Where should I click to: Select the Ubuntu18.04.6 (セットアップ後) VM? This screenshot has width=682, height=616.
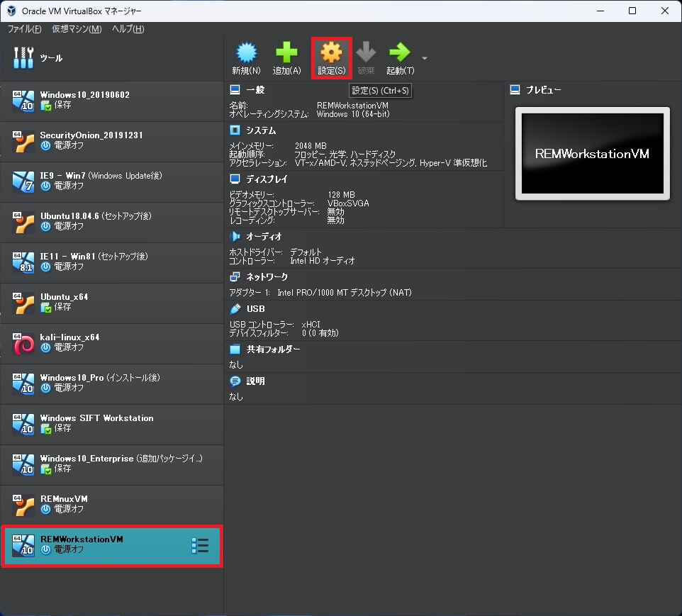click(112, 223)
